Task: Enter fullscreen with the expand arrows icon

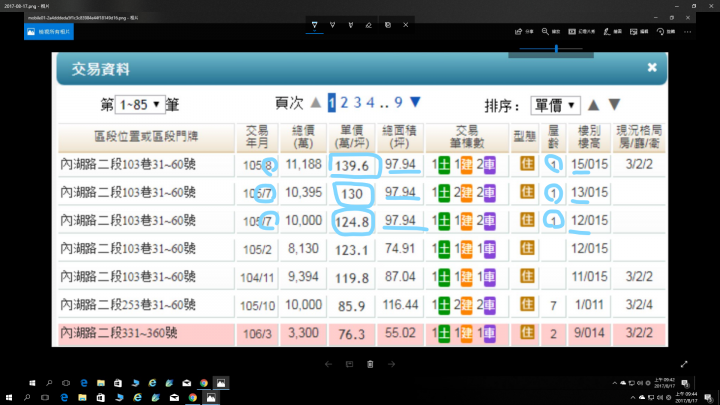Action: [x=684, y=364]
